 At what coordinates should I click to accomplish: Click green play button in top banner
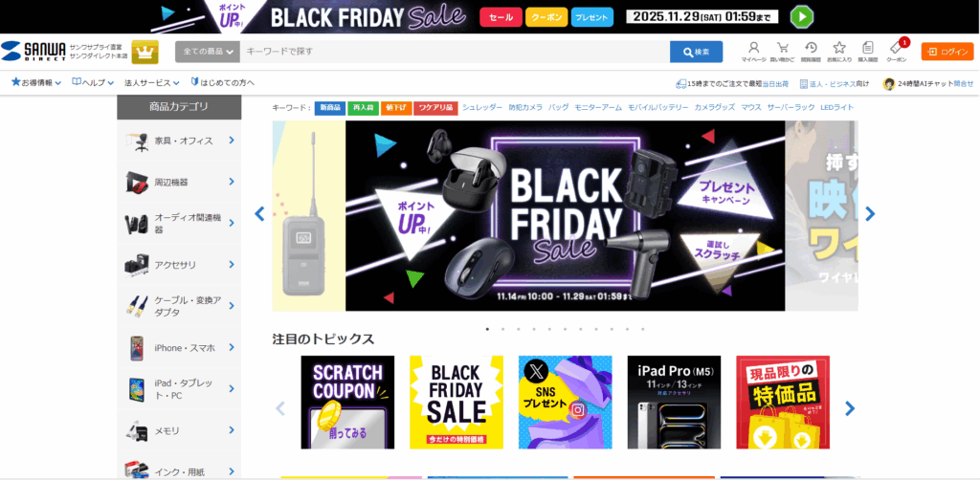click(x=802, y=17)
